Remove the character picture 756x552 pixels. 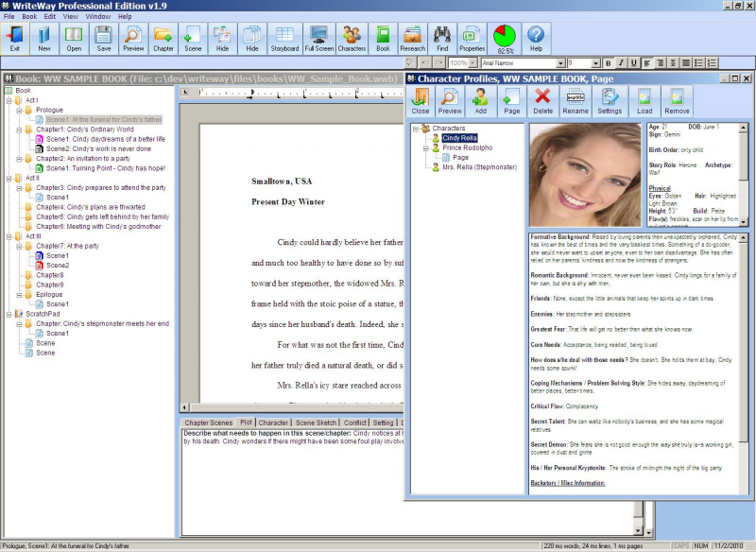[x=677, y=101]
